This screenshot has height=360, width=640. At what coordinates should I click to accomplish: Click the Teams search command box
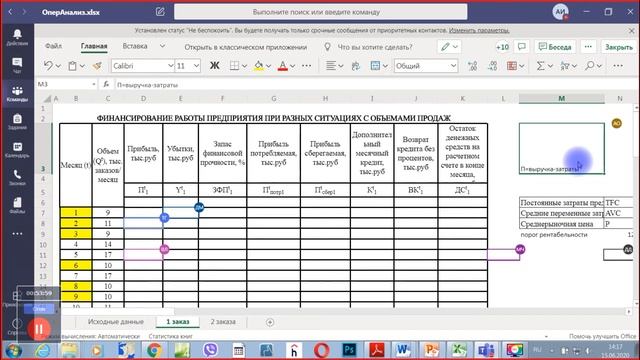320,12
